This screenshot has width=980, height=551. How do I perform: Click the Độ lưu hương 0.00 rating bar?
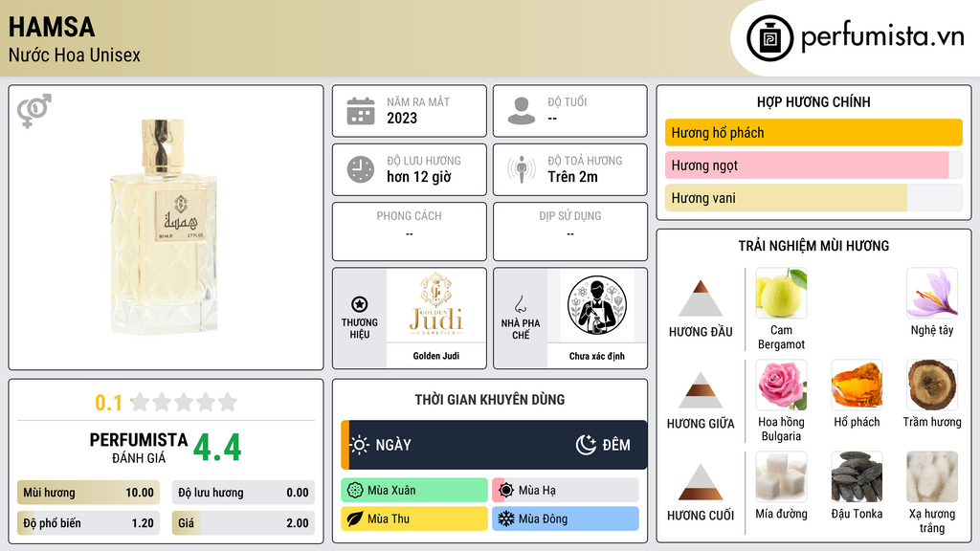point(243,493)
